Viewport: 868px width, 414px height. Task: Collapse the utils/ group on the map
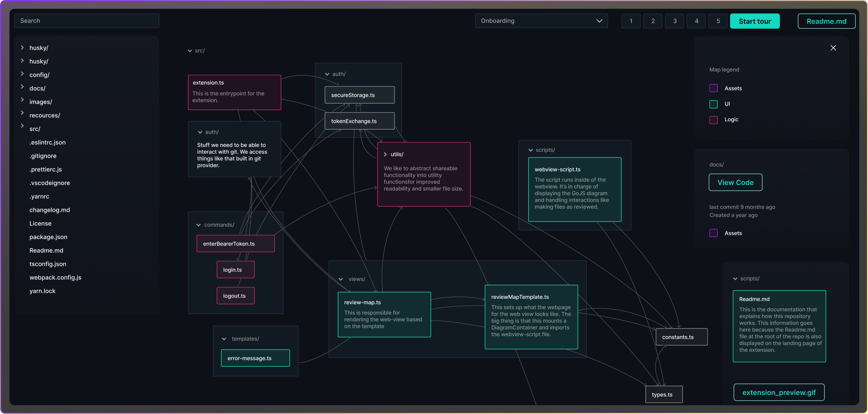(x=386, y=154)
